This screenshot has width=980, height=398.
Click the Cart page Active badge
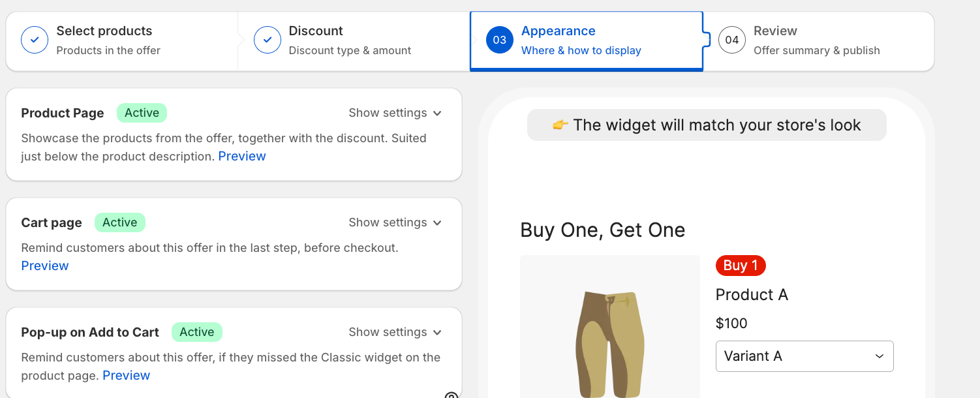120,222
